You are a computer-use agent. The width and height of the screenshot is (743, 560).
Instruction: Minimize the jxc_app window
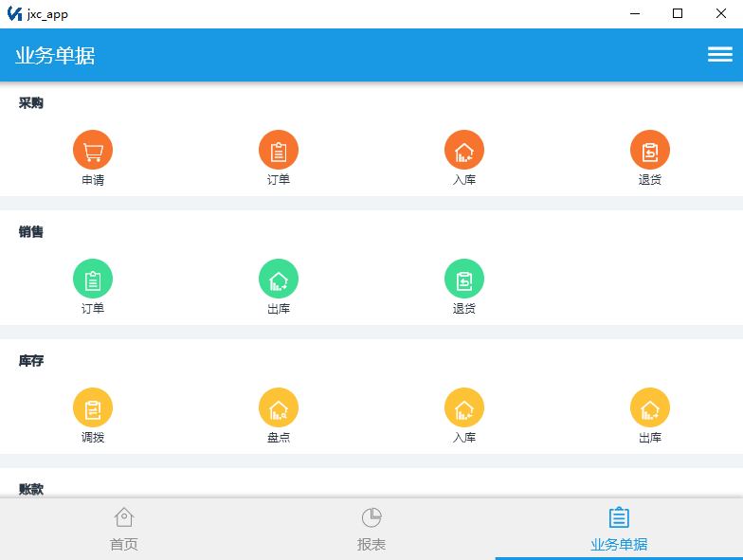pos(635,13)
